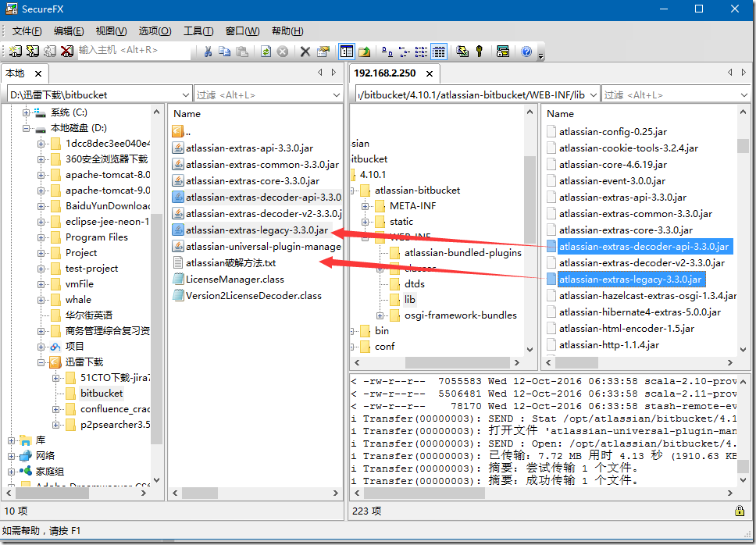Select remote atlassian-extras-decoder-api-3.3.0.jar file

click(x=644, y=247)
